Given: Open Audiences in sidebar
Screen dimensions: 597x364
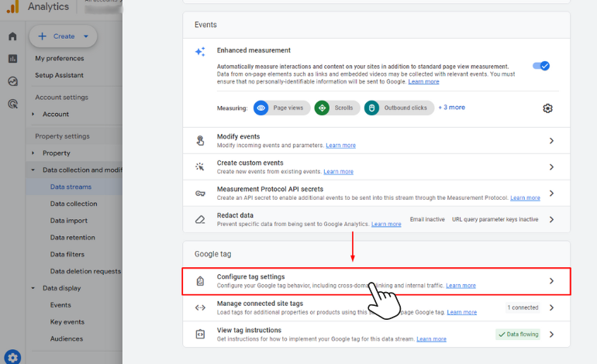Looking at the screenshot, I should coord(66,338).
